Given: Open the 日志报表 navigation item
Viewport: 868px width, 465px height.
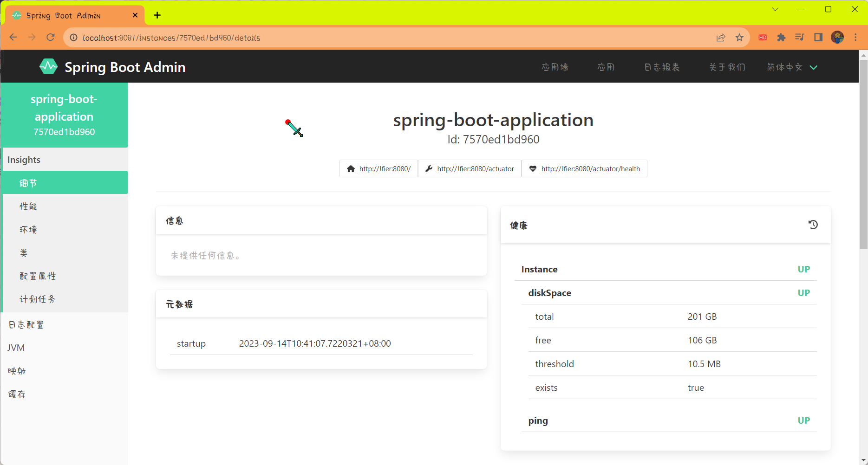Looking at the screenshot, I should (x=662, y=67).
